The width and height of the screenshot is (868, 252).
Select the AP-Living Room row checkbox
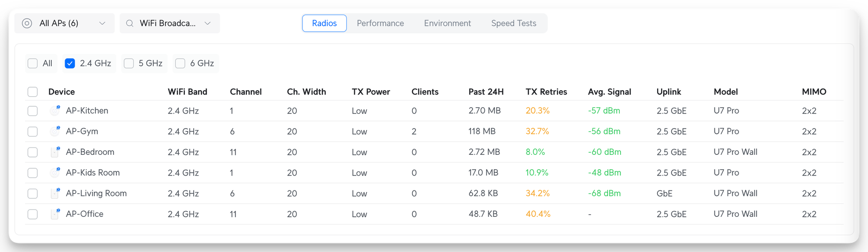pos(33,193)
